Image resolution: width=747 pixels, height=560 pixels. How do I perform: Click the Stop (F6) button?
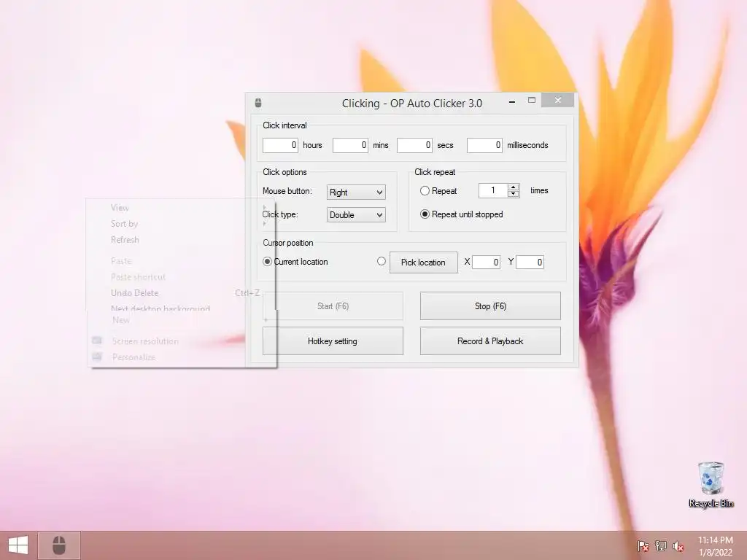(x=490, y=306)
